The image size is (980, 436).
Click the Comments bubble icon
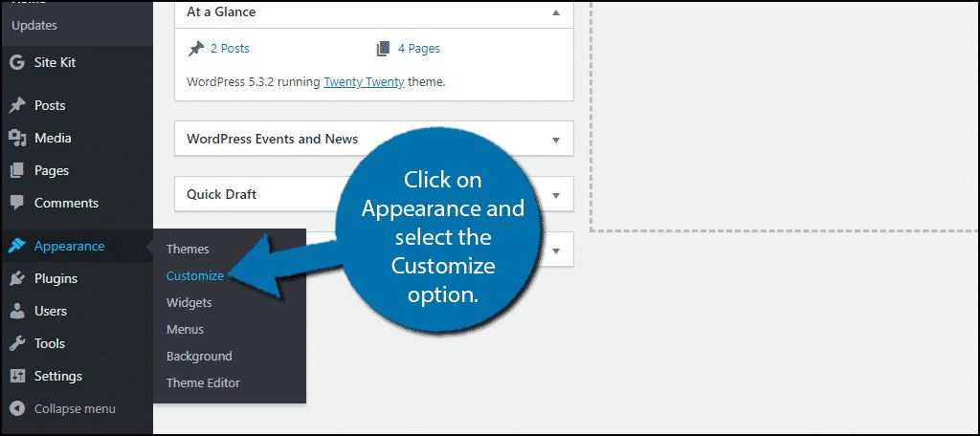click(x=16, y=204)
